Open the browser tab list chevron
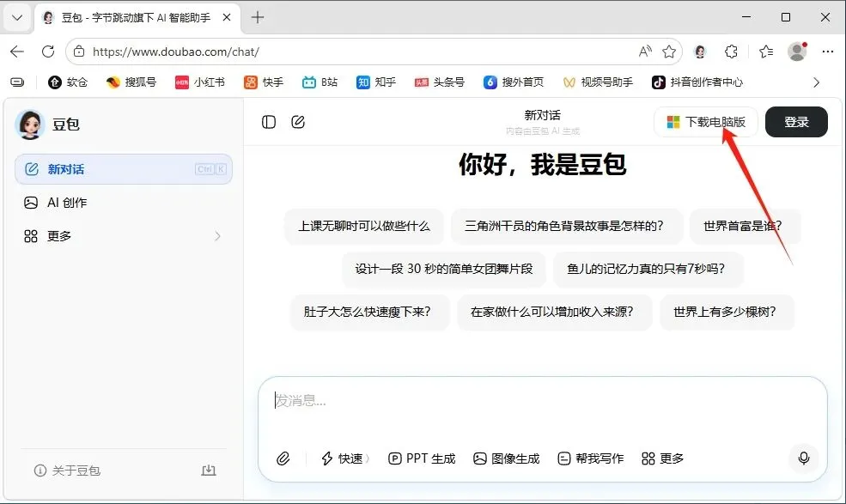 point(16,18)
